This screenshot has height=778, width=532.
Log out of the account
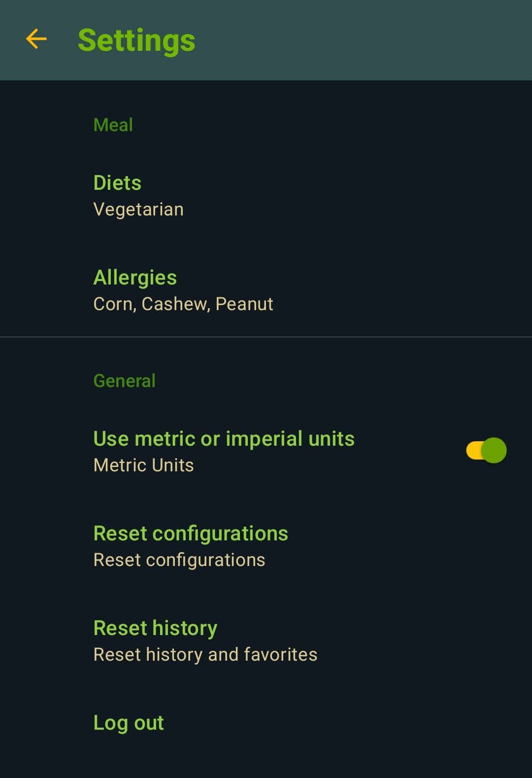coord(129,723)
